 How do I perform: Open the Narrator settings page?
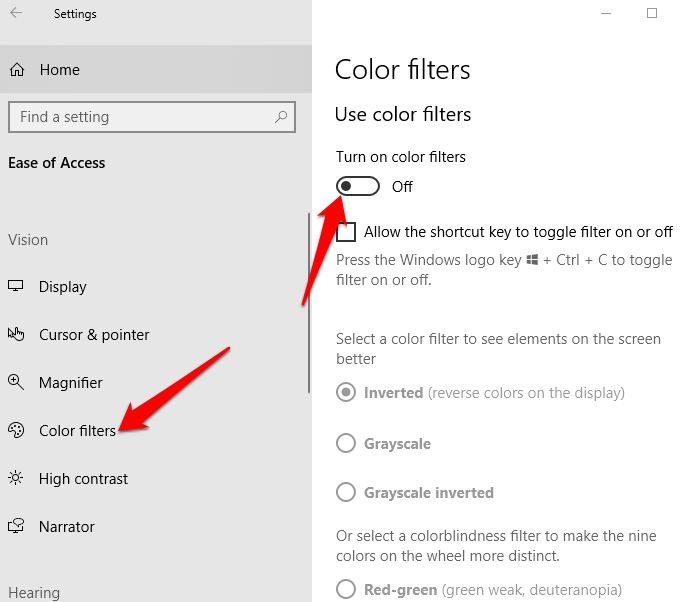[67, 527]
